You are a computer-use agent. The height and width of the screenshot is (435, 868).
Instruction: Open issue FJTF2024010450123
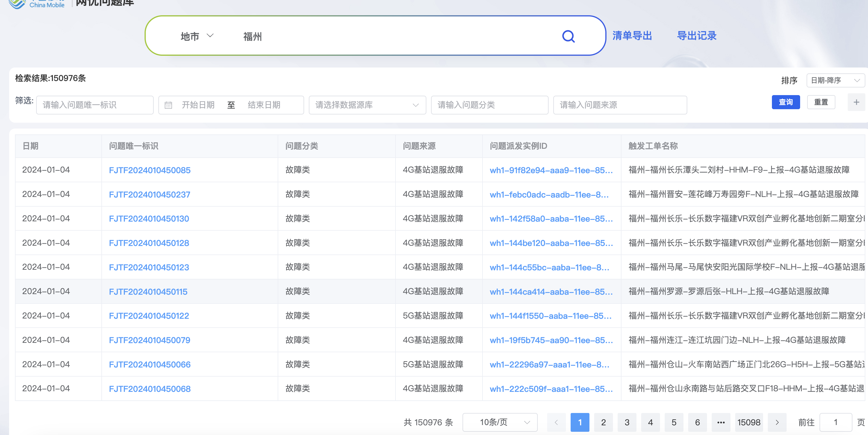(x=149, y=267)
